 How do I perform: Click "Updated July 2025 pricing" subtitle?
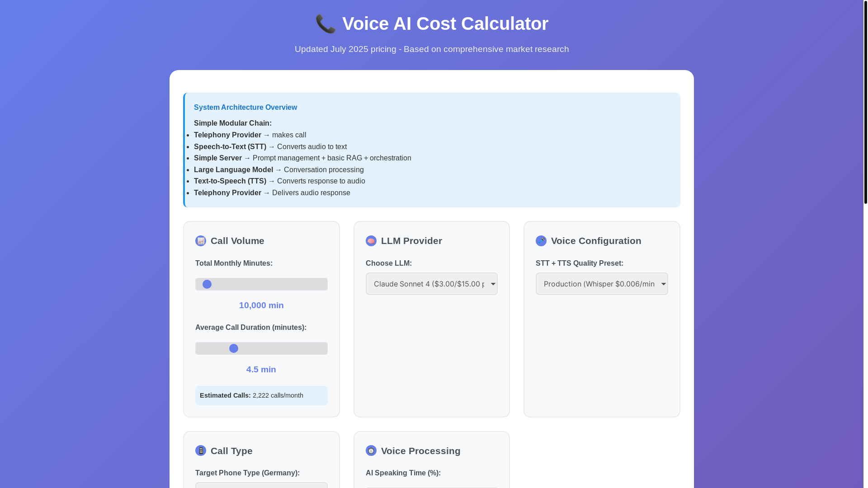(x=432, y=49)
